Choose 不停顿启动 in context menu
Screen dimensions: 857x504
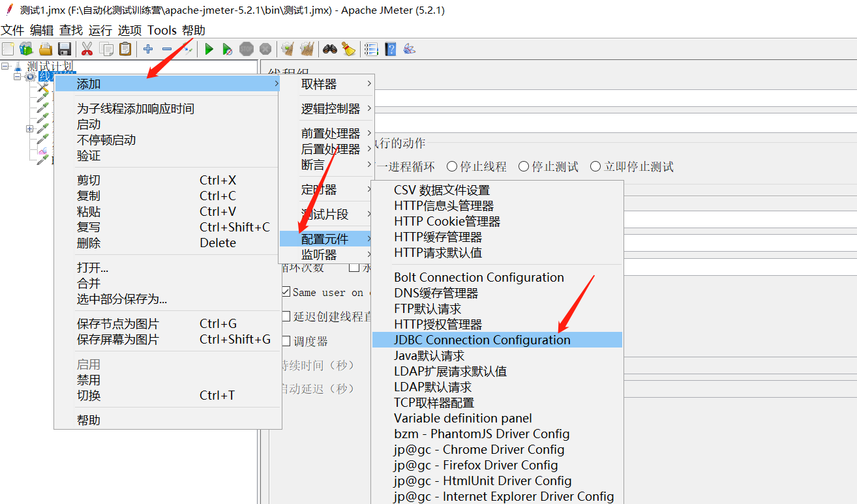tap(168, 140)
